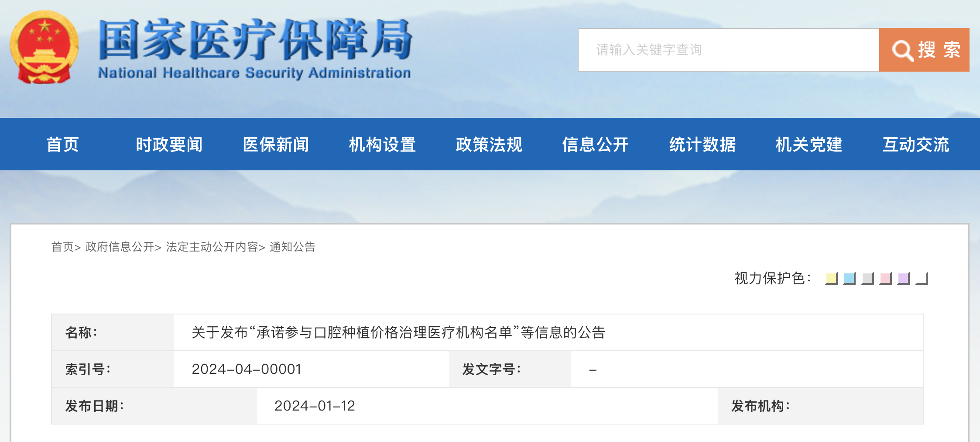980x442 pixels.
Task: Open the 时政要闻 menu item
Action: click(169, 145)
